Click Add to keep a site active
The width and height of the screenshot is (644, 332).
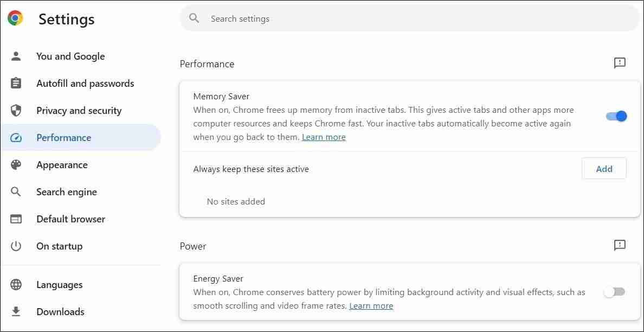point(604,168)
